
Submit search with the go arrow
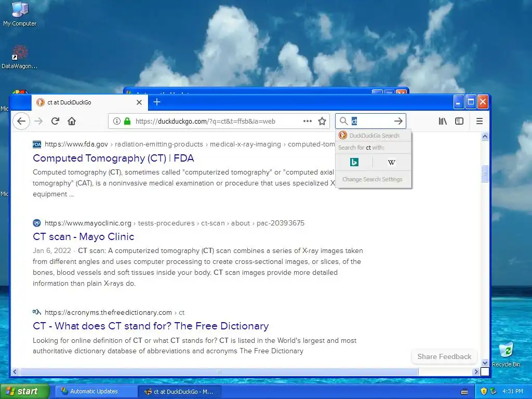click(398, 121)
